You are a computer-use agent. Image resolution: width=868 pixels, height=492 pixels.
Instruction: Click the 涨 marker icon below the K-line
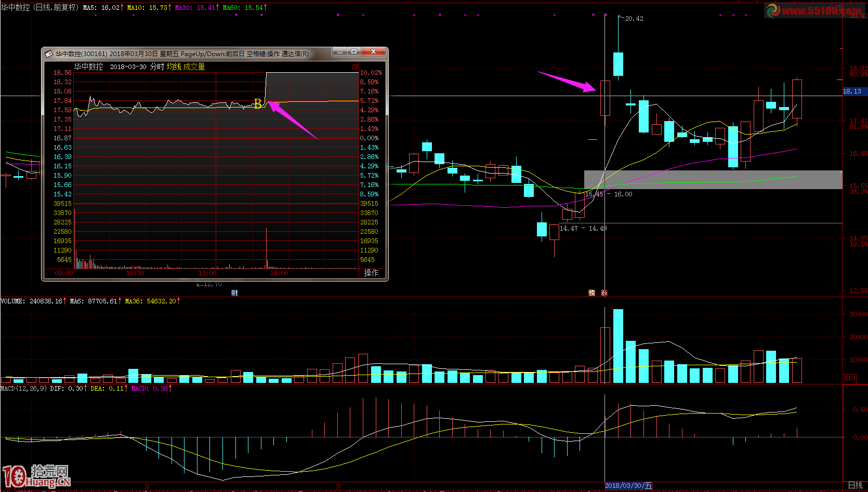604,293
